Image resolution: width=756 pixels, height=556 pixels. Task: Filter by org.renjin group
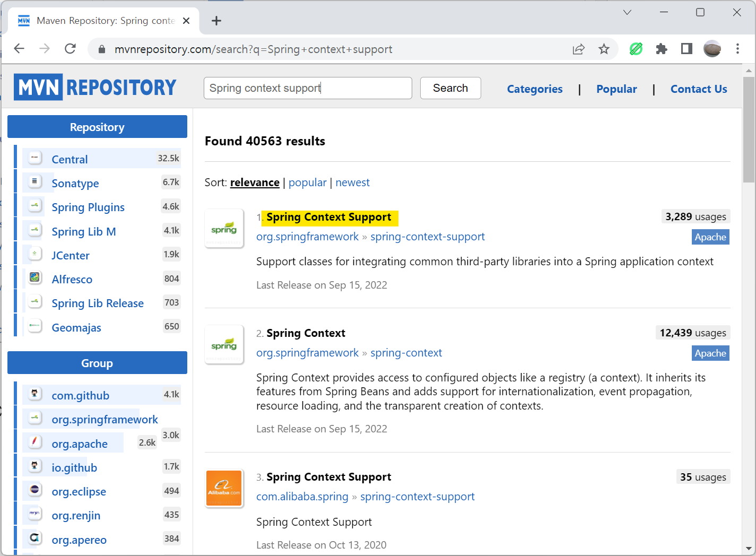pos(76,515)
